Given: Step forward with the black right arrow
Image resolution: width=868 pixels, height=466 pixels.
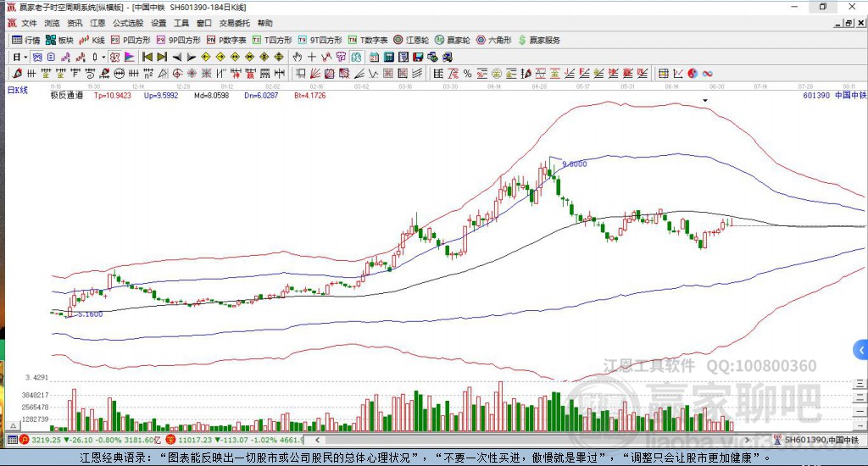Looking at the screenshot, I should 192,57.
